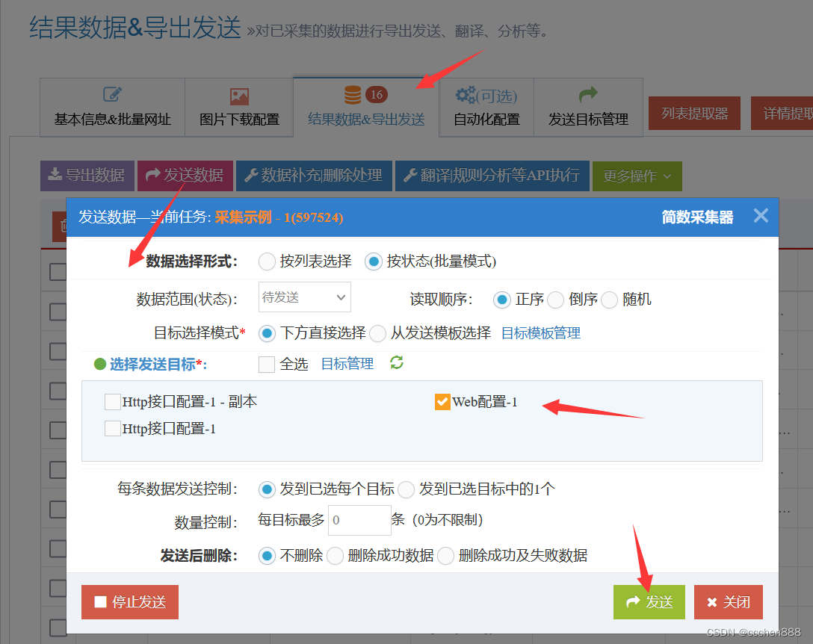Close the send data dialog with X

[x=761, y=215]
